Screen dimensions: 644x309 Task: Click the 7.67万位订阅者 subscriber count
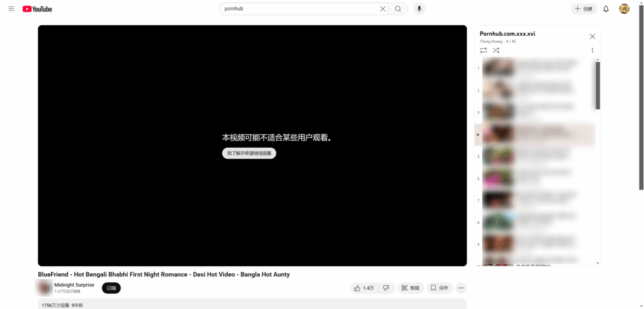67,291
